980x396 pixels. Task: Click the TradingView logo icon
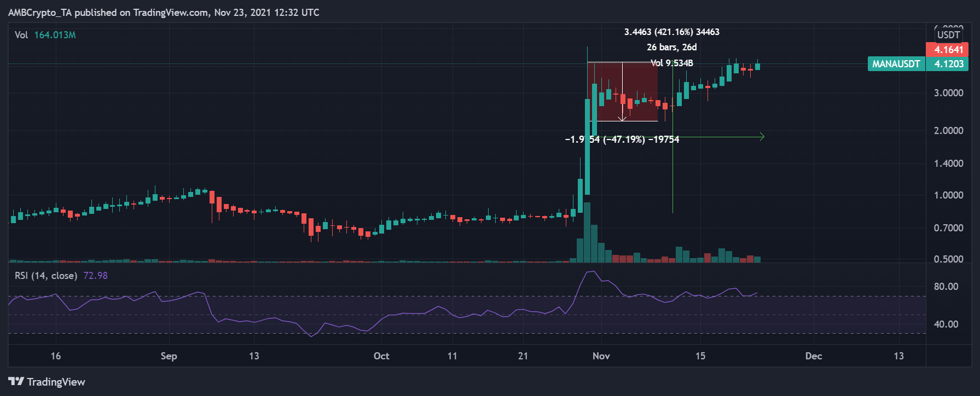[x=16, y=381]
